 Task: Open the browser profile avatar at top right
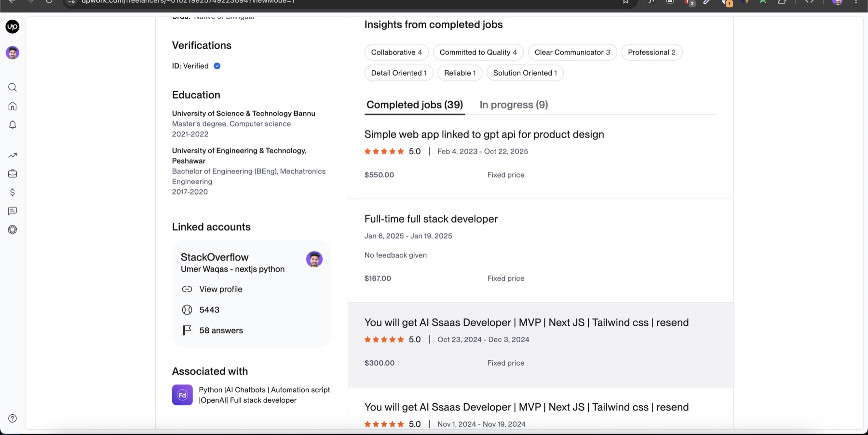[838, 2]
